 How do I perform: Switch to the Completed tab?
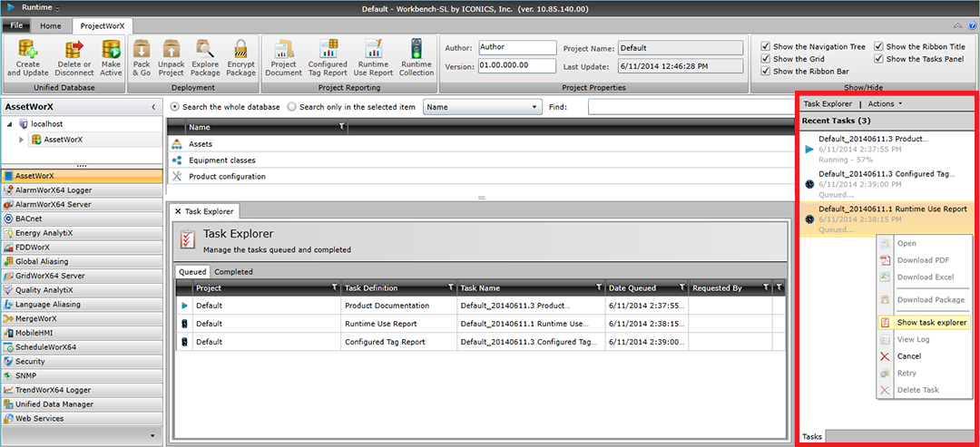point(233,271)
